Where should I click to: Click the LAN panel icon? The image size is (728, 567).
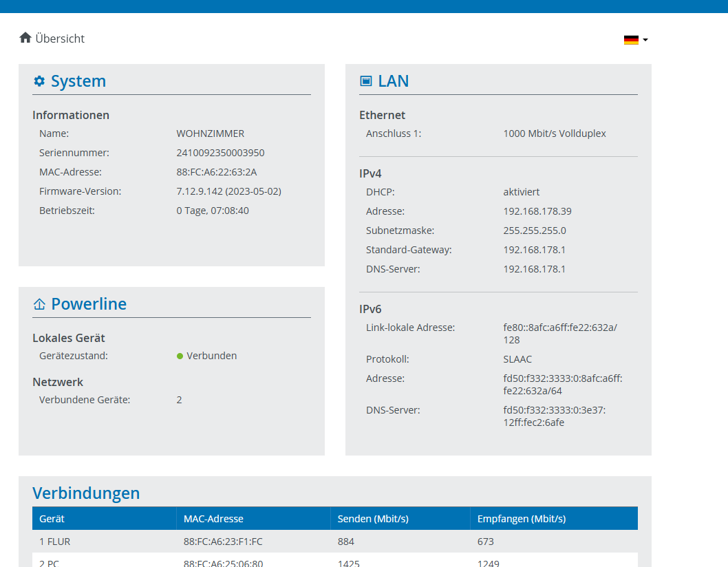[366, 81]
